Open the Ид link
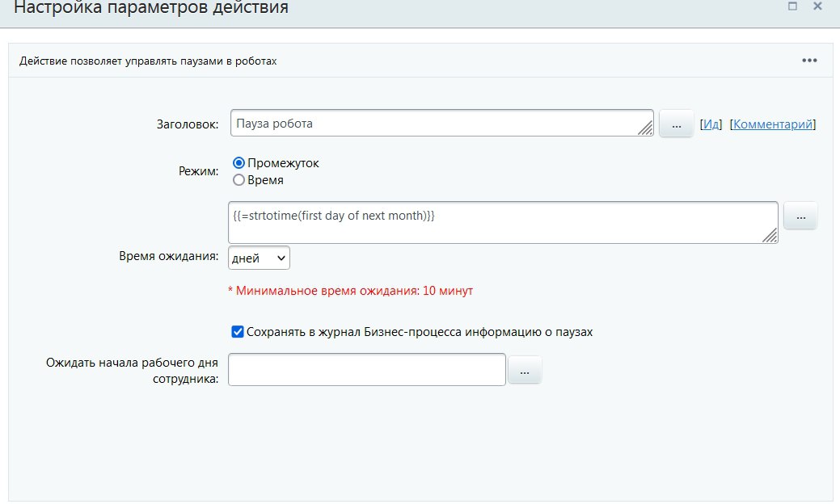Viewport: 840px width, 504px height. click(711, 124)
